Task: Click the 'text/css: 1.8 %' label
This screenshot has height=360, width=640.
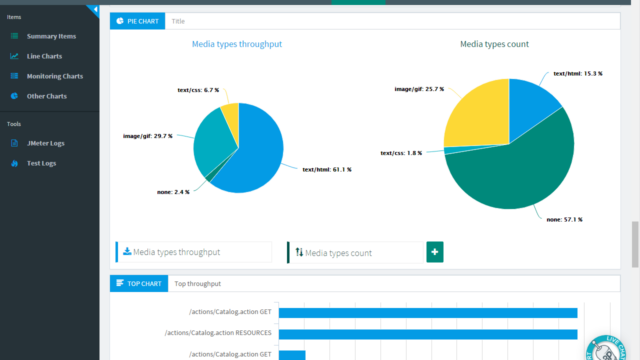Action: click(401, 153)
